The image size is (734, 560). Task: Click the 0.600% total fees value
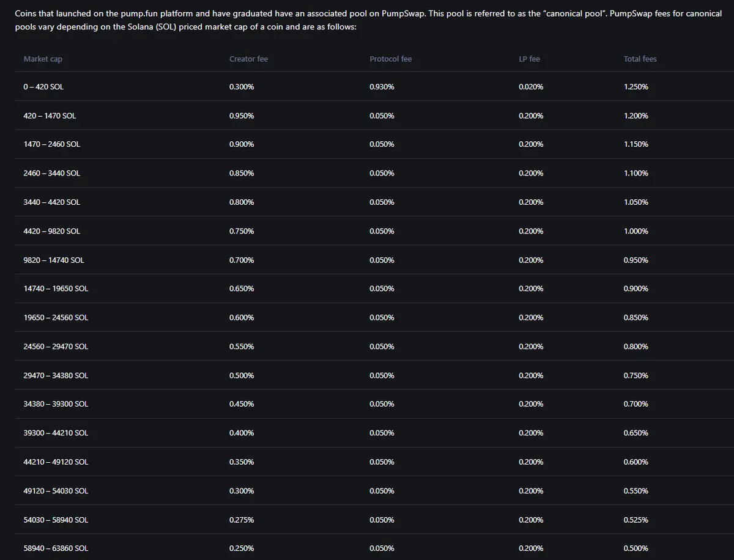tap(636, 462)
